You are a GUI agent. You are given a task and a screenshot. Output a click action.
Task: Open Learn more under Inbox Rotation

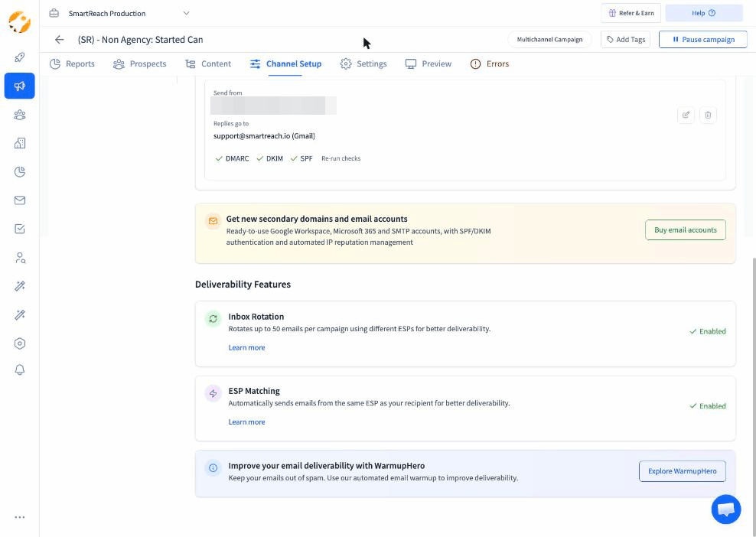247,347
